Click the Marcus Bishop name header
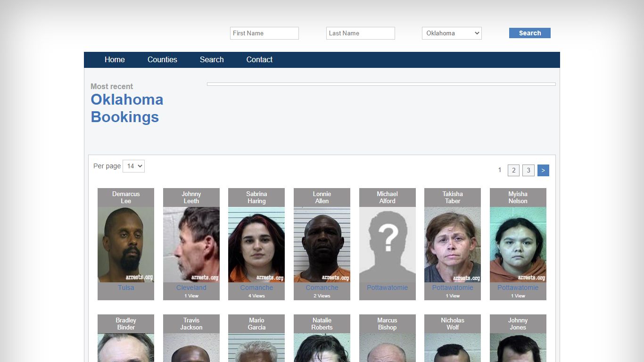Image resolution: width=644 pixels, height=362 pixels. pos(388,324)
